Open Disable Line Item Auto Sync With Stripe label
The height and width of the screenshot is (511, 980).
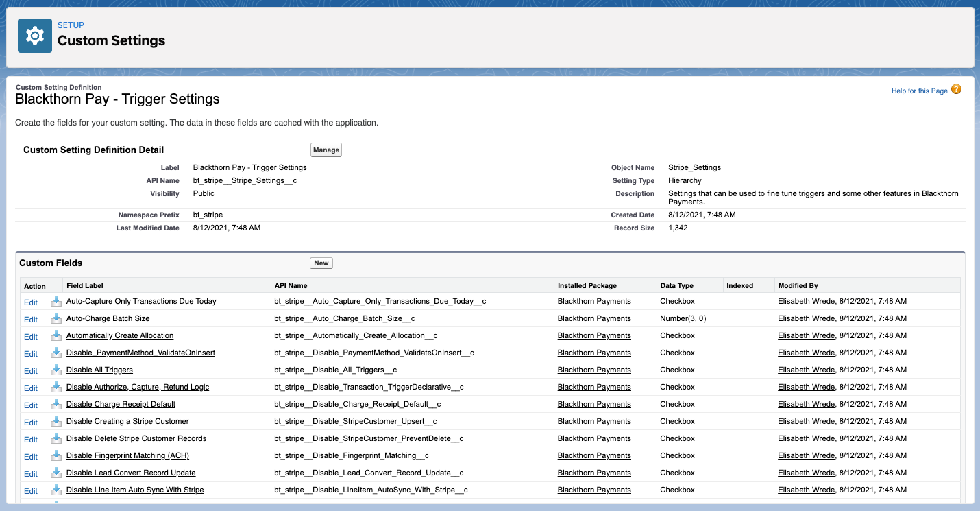click(135, 490)
